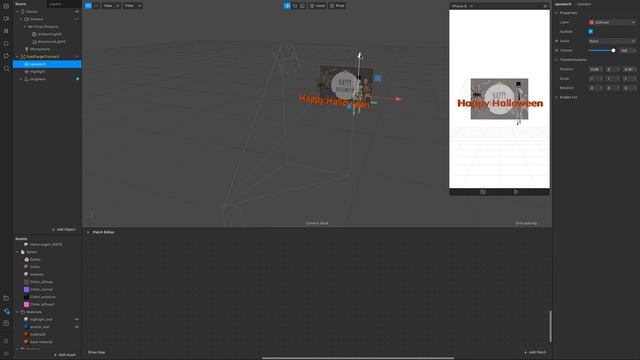Uncheck the Audible checkbox
Screen dimensions: 640x360
(x=591, y=31)
